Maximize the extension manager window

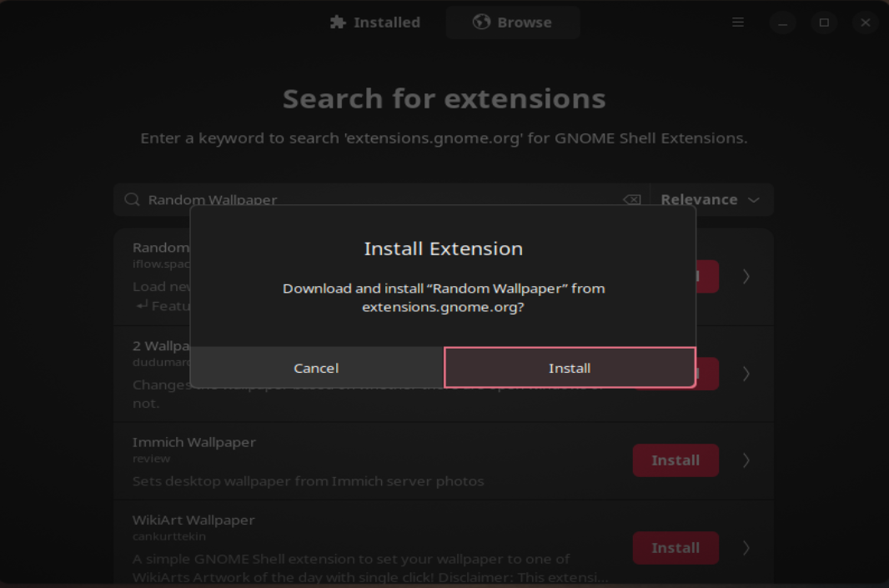point(824,23)
